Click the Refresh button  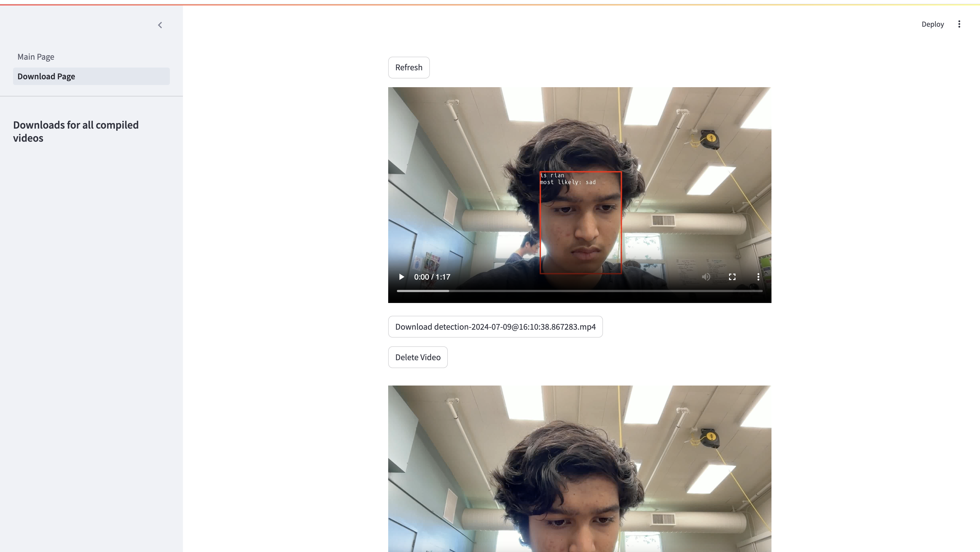(x=409, y=67)
